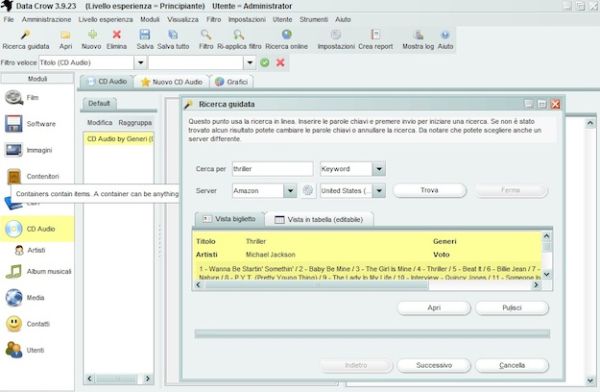The width and height of the screenshot is (600, 392).
Task: Close the Ricerca guidata dialog
Action: tap(555, 104)
